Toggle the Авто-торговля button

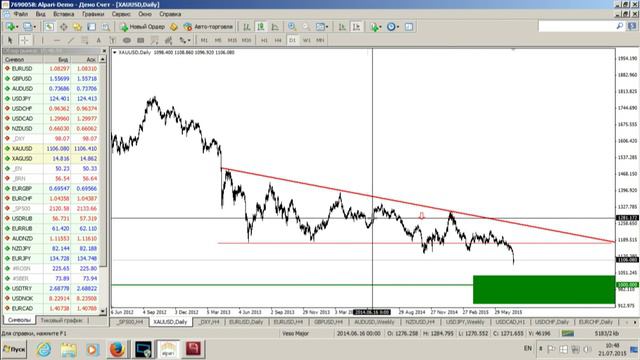point(208,27)
